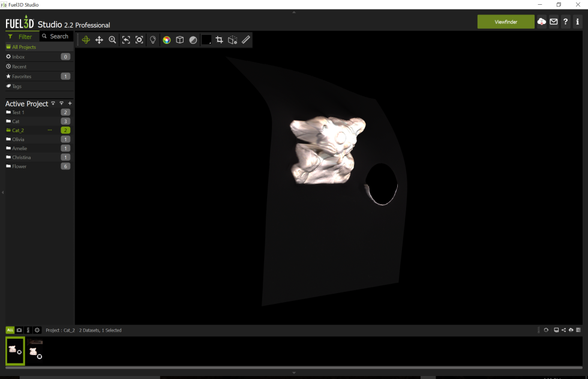Click the Fit view icon
The width and height of the screenshot is (588, 379).
[126, 40]
